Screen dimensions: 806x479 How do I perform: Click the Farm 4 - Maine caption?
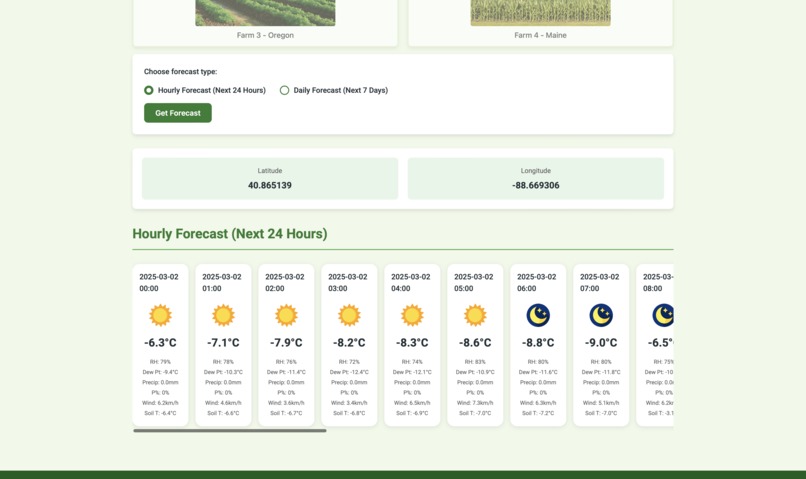pyautogui.click(x=540, y=35)
